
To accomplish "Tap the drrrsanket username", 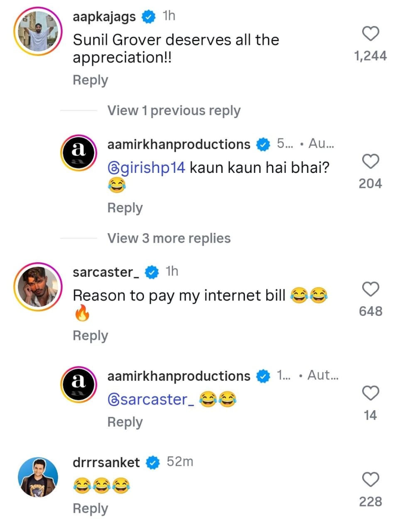I will [106, 462].
